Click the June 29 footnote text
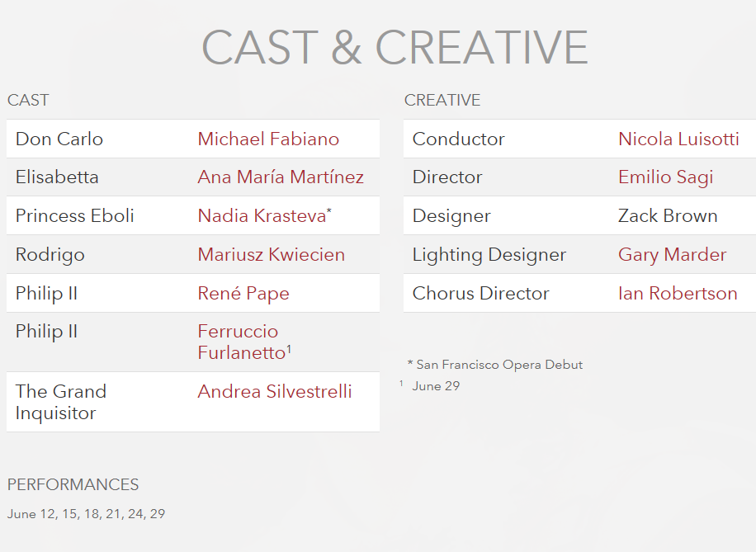The image size is (756, 552). (x=436, y=385)
